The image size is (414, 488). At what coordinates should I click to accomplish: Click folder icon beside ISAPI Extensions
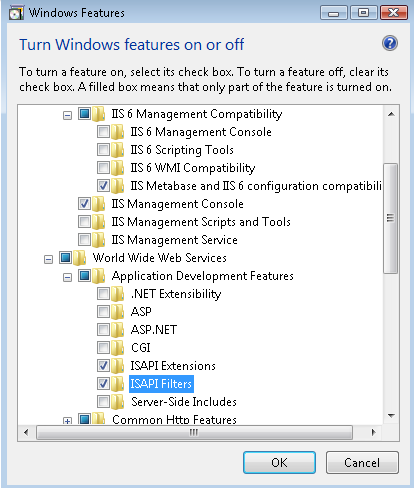click(118, 366)
